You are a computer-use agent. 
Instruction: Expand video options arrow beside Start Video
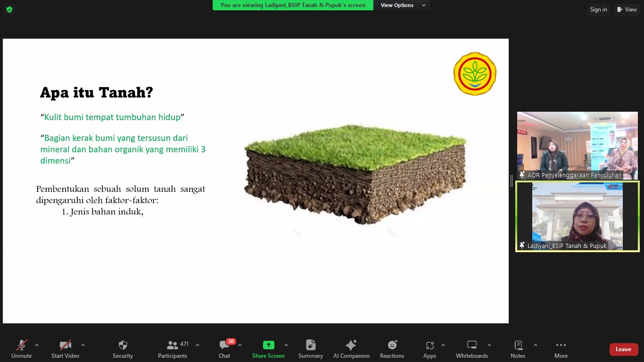pyautogui.click(x=83, y=345)
